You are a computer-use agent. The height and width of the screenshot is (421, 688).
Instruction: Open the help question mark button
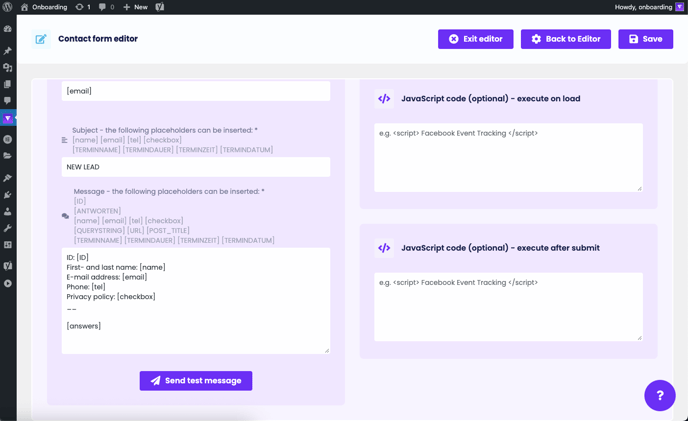[660, 396]
